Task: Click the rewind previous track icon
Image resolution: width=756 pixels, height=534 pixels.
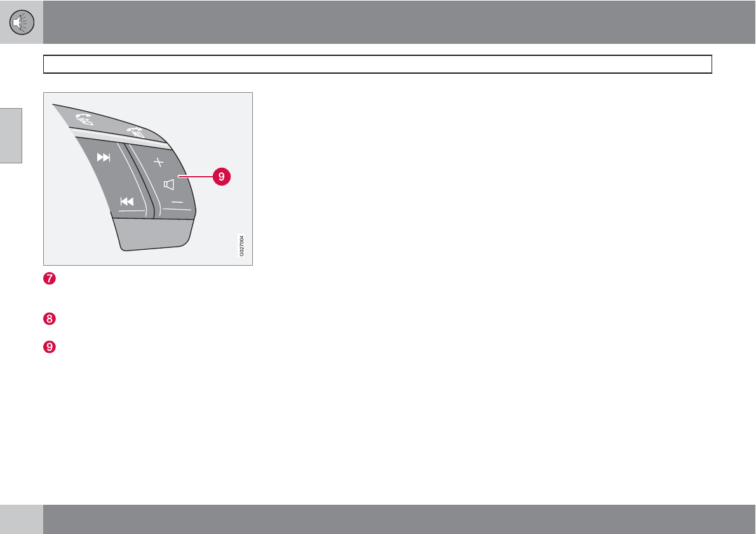Action: (127, 201)
